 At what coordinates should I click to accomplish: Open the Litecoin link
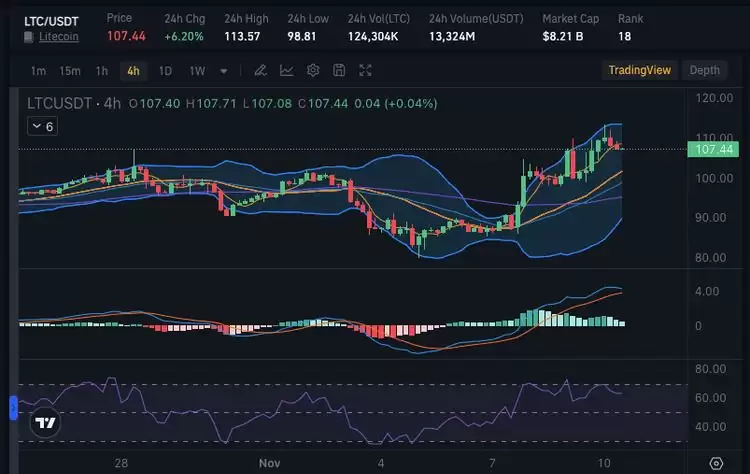[x=60, y=37]
